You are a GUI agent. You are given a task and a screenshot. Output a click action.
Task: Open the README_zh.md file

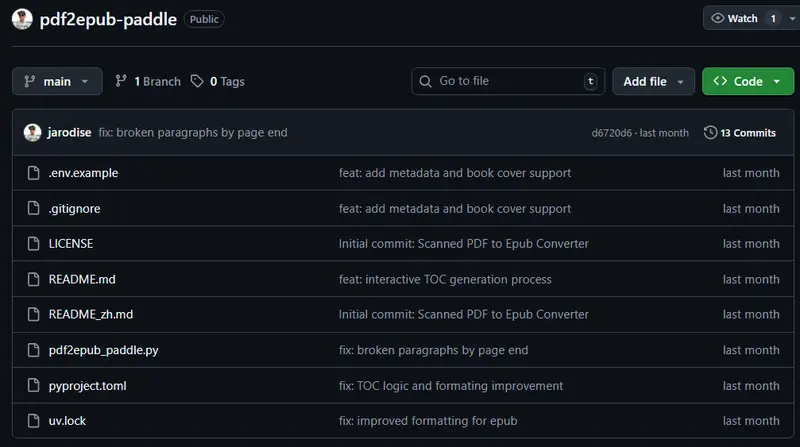tap(91, 314)
